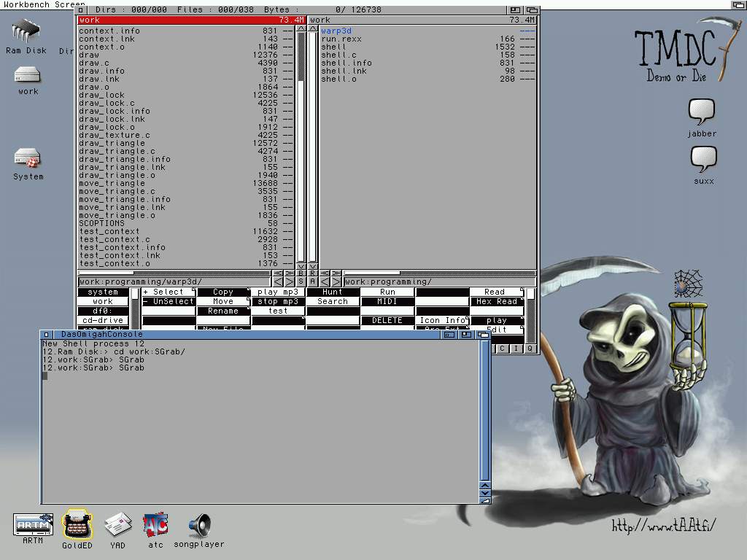The width and height of the screenshot is (747, 560).
Task: Click down arrow of DasOmigahConsole scrollbar
Action: 484,493
